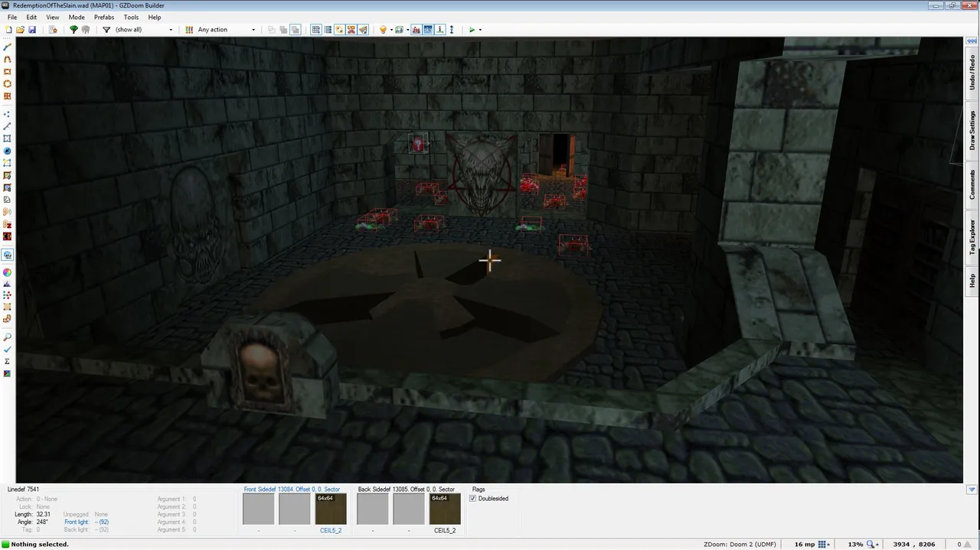The width and height of the screenshot is (980, 550).
Task: Expand the test map options arrow
Action: pos(480,30)
